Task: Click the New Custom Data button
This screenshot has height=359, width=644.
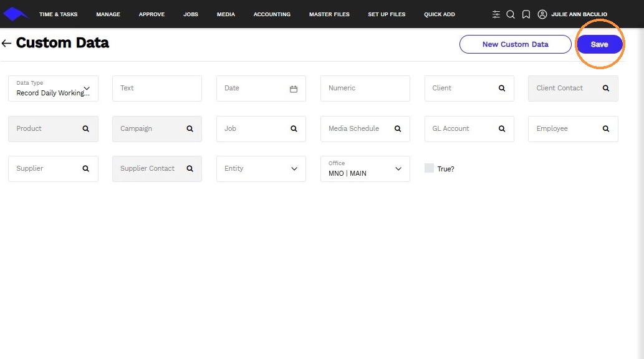Action: pyautogui.click(x=516, y=44)
